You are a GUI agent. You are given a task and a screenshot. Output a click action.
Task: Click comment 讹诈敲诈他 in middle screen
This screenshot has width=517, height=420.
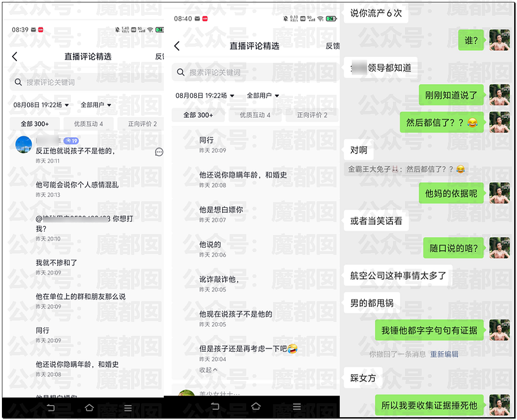click(219, 279)
